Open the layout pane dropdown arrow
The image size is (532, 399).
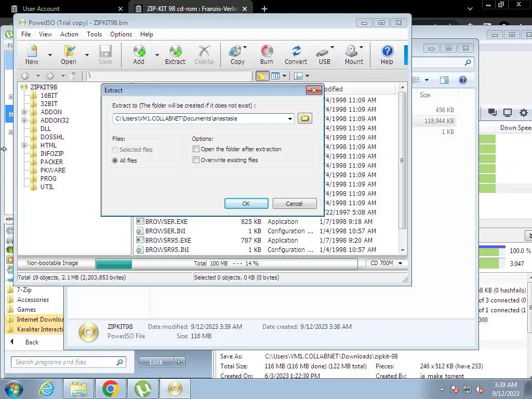point(307,76)
